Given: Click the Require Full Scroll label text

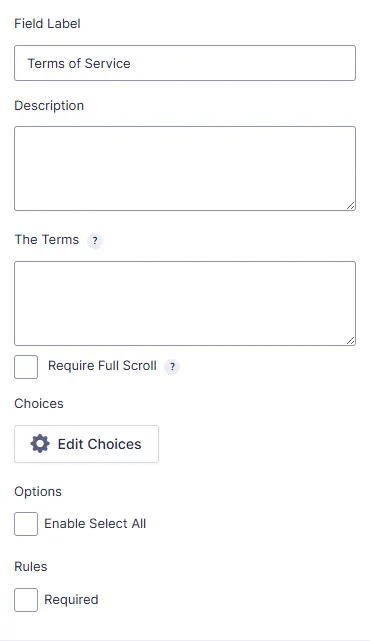Looking at the screenshot, I should click(102, 365).
